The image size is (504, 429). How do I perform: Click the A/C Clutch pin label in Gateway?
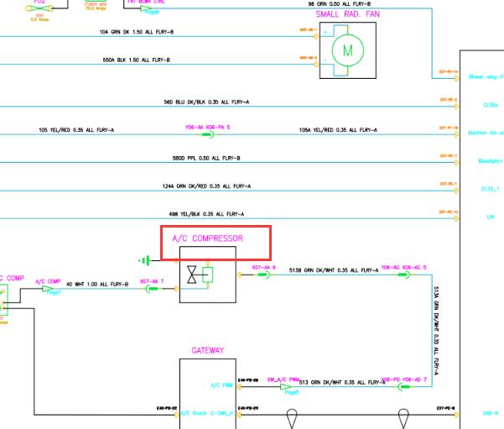coord(194,413)
